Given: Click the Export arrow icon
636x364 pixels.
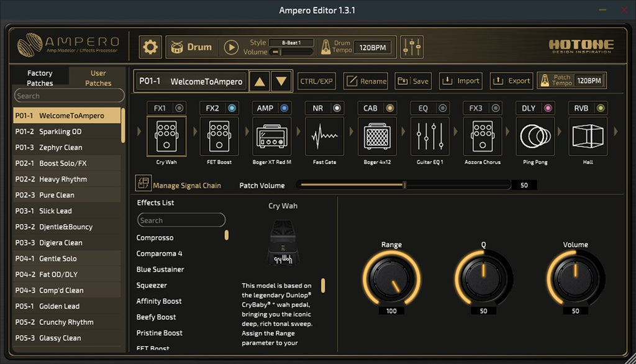Looking at the screenshot, I should click(x=497, y=81).
